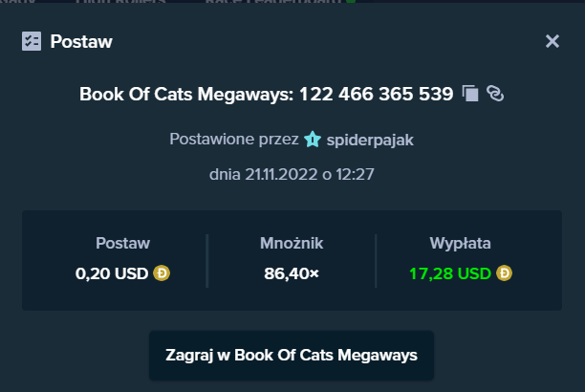Click the bet slip checklist icon
The image size is (585, 392).
tap(32, 41)
